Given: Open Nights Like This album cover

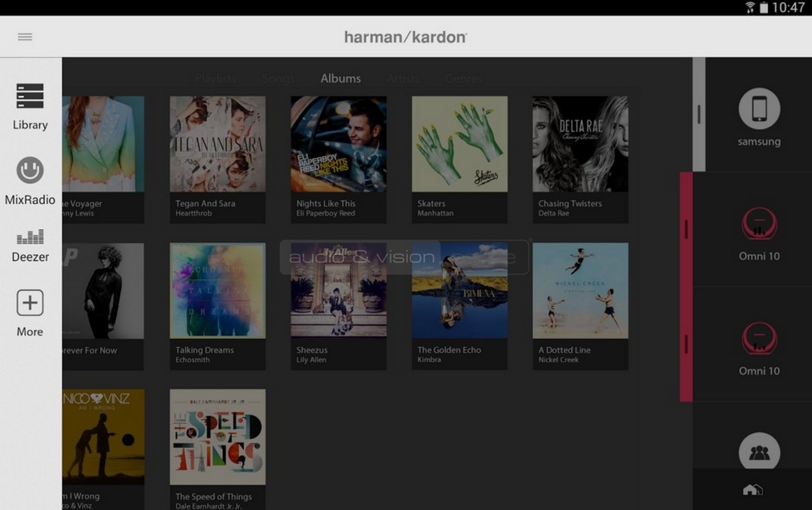Looking at the screenshot, I should [x=339, y=144].
